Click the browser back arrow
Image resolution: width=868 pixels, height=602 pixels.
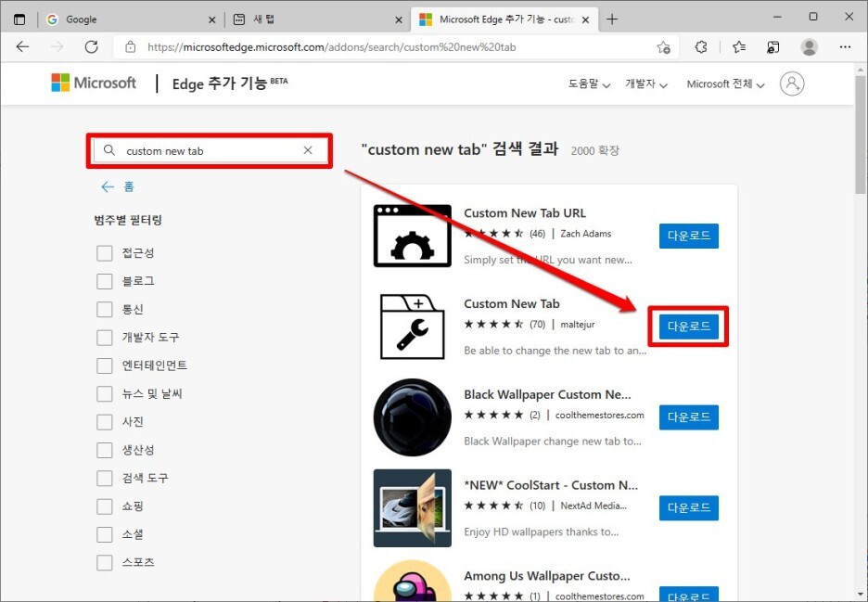click(x=22, y=47)
